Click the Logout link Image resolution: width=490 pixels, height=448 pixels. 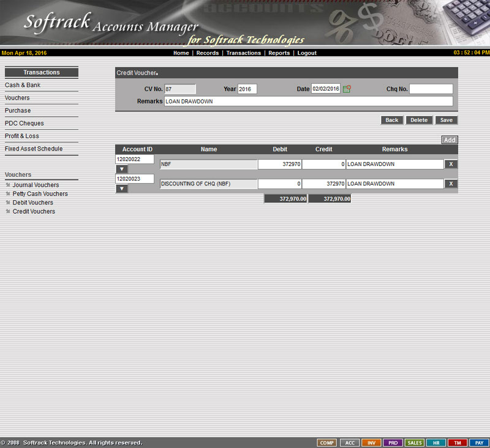pyautogui.click(x=307, y=53)
